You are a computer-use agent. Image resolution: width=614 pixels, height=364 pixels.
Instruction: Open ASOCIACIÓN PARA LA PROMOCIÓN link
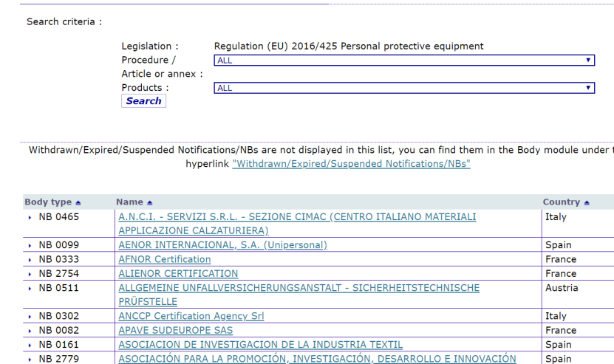tap(317, 359)
